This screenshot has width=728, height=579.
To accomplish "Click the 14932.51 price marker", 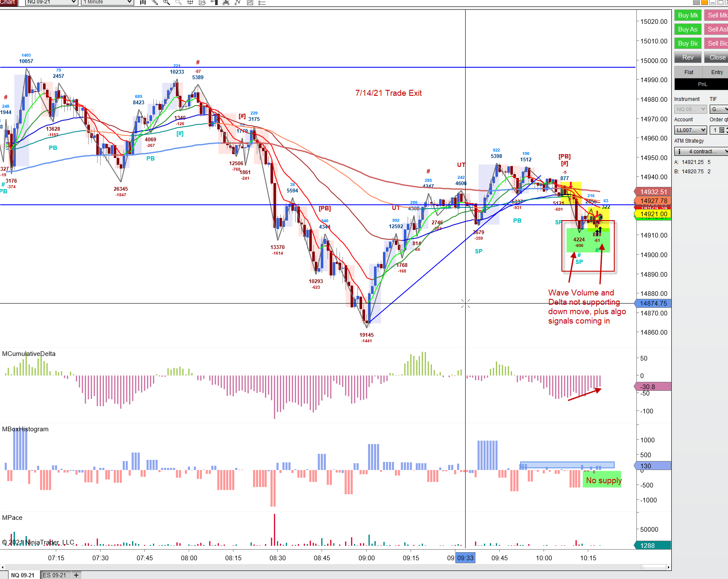I will coord(653,192).
